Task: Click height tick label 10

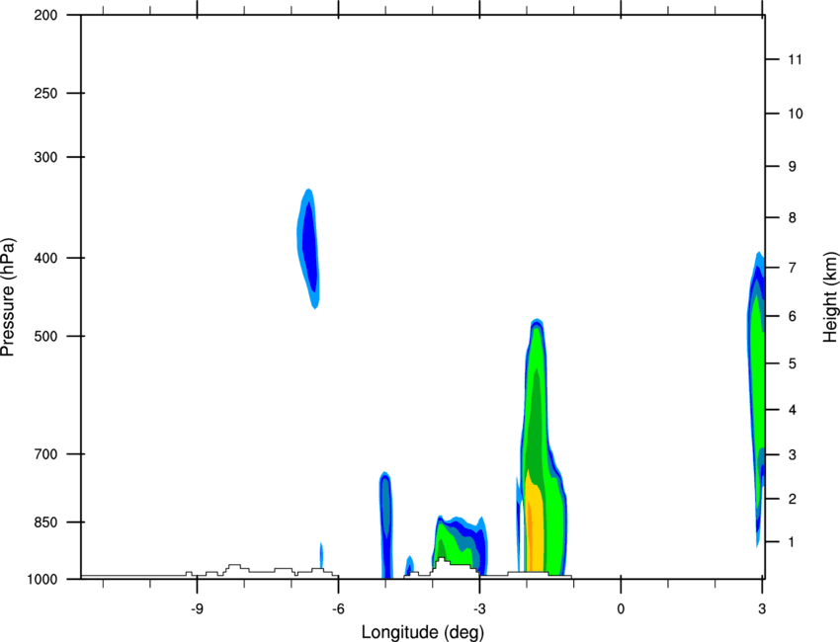Action: point(795,114)
